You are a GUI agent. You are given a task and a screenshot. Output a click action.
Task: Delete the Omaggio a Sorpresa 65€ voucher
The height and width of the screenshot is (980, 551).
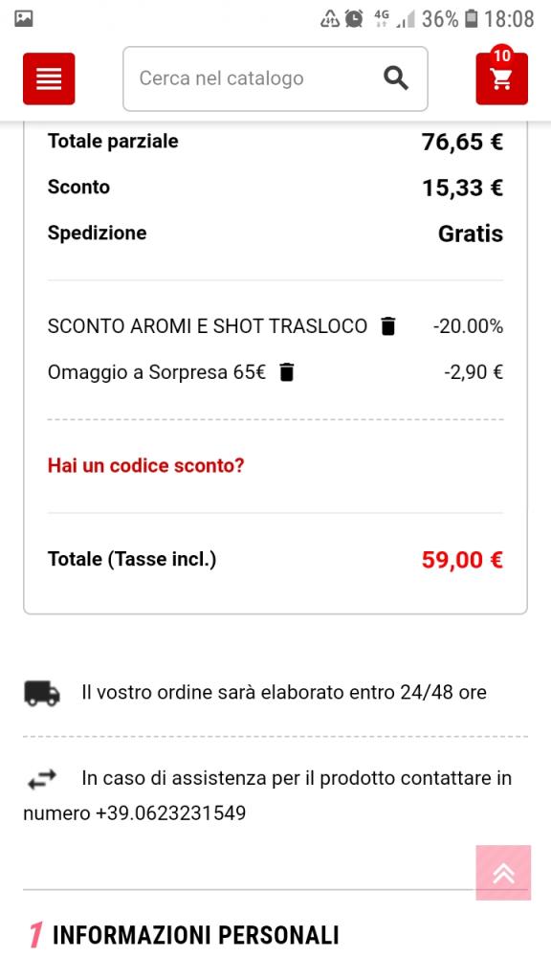286,372
